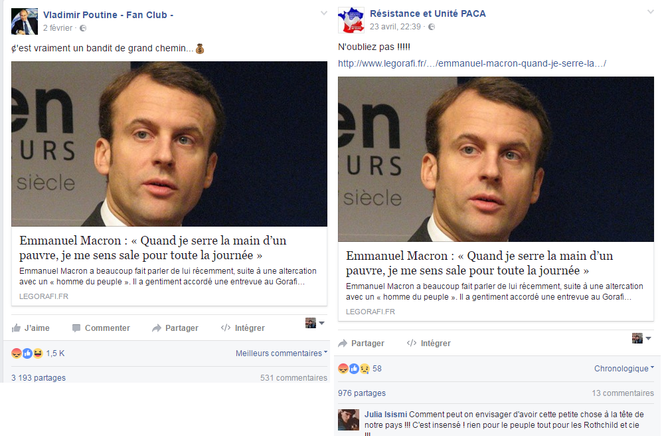View 13 commentaires on right post
Screen dimensions: 664x436
pyautogui.click(x=622, y=393)
